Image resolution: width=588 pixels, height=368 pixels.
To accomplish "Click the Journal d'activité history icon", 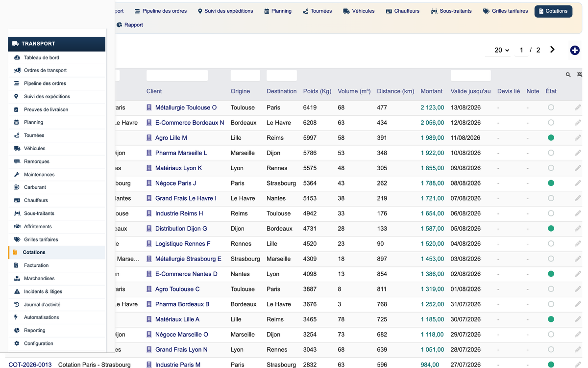I will (x=17, y=304).
